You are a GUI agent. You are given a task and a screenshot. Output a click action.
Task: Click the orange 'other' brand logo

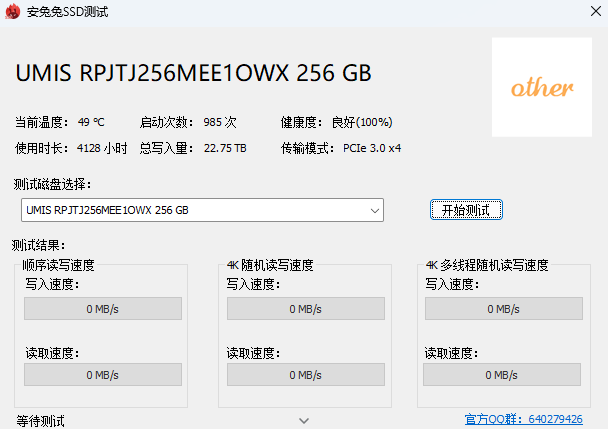pos(542,87)
